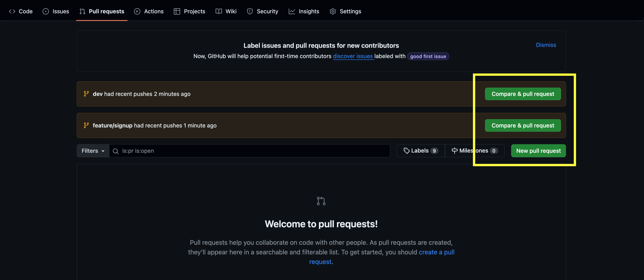Click the Actions play icon
The width and height of the screenshot is (644, 280).
tap(137, 11)
